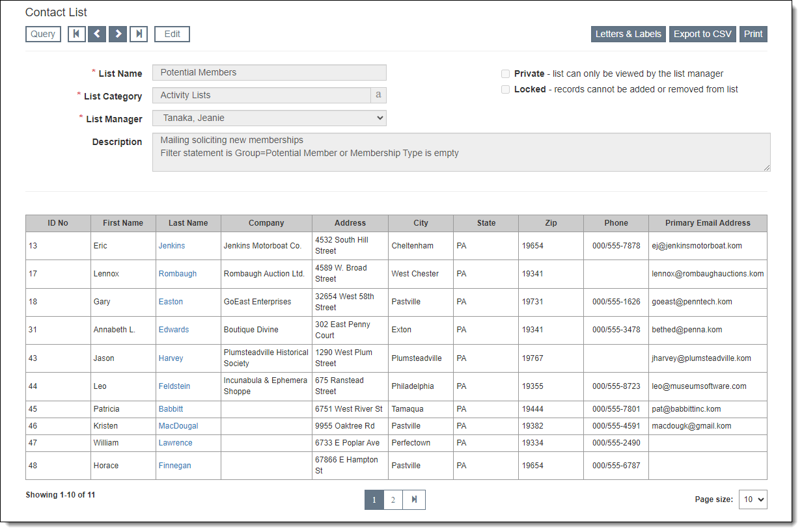802x532 pixels.
Task: Click the Query button
Action: [43, 34]
